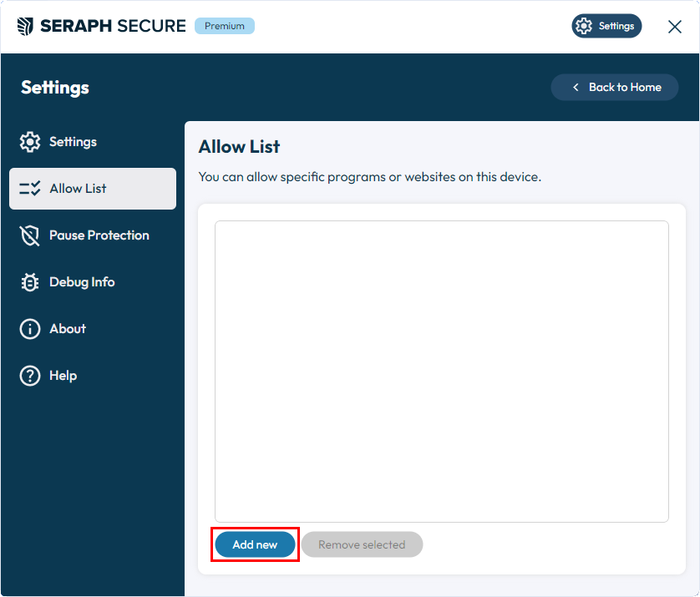
Task: Click the Pause Protection crossed-shield icon
Action: point(30,235)
